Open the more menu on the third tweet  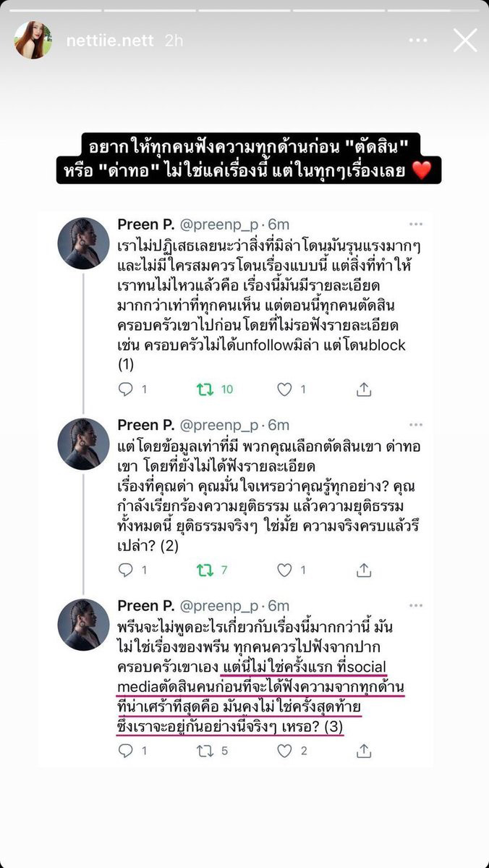point(417,605)
